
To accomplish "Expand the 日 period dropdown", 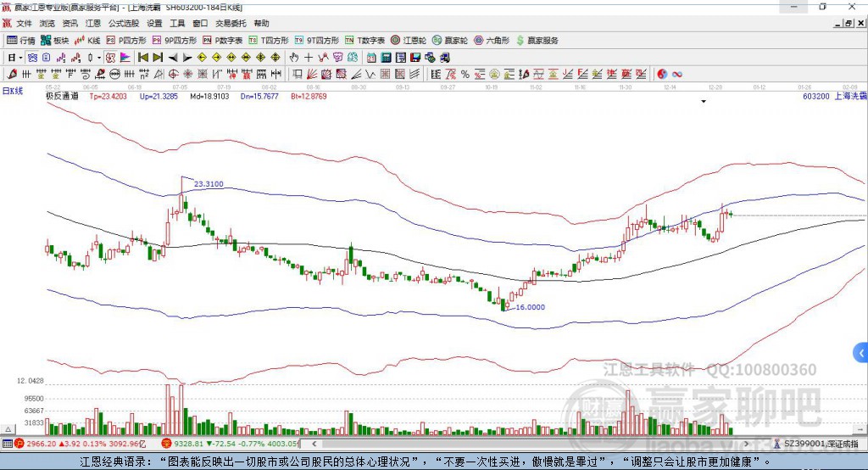I will [20, 58].
